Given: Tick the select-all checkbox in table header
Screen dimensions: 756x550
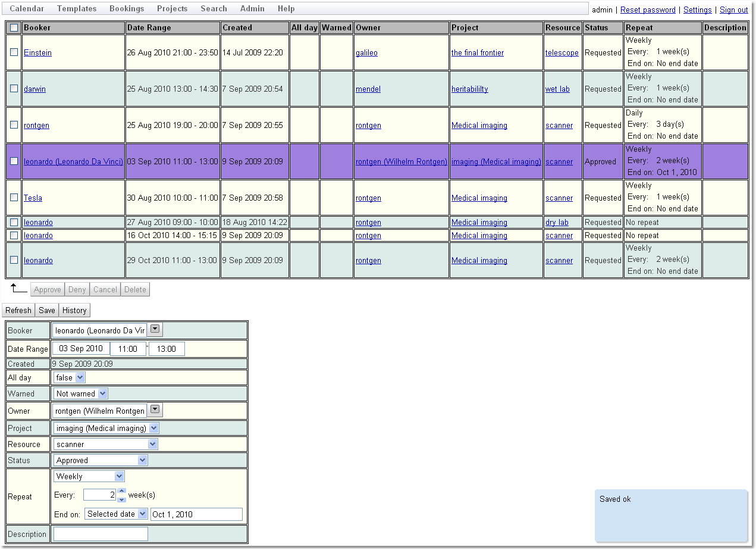Looking at the screenshot, I should pyautogui.click(x=14, y=28).
